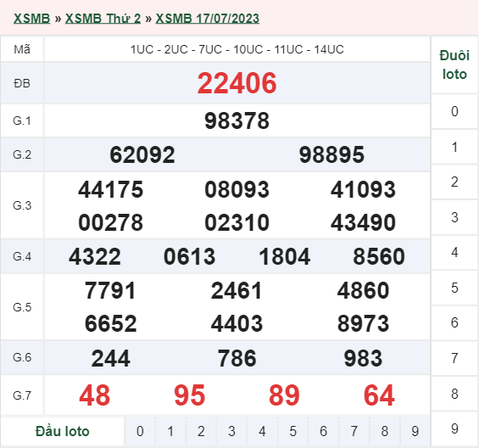Viewport: 479px width, 448px height.
Task: Select Đuôi loto digit 4
Action: [x=454, y=252]
